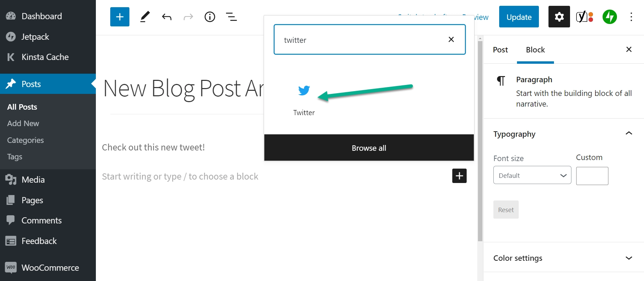Image resolution: width=644 pixels, height=281 pixels.
Task: Click the blue block inserter plus button
Action: click(x=120, y=17)
